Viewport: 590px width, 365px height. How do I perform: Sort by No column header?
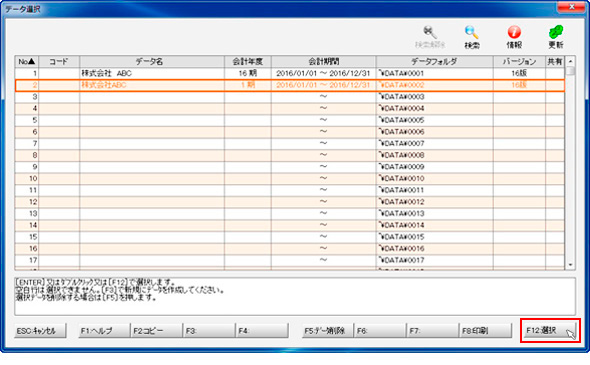[x=27, y=62]
